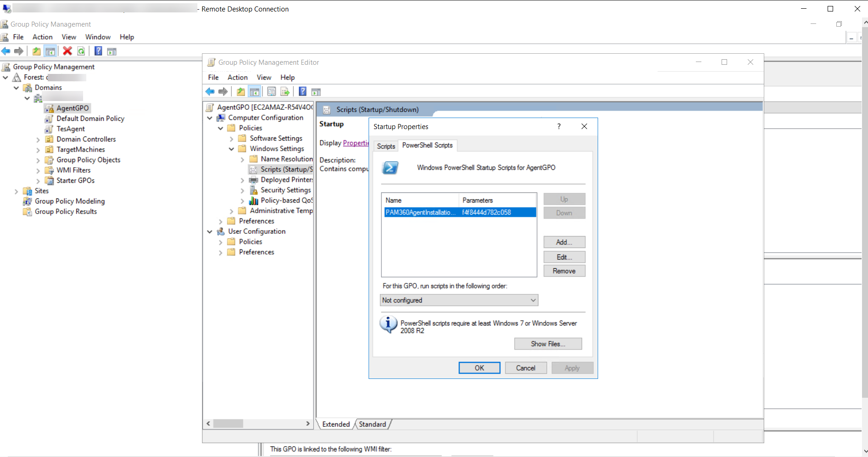Click the red X Delete toolbar icon
The height and width of the screenshot is (457, 868).
67,51
